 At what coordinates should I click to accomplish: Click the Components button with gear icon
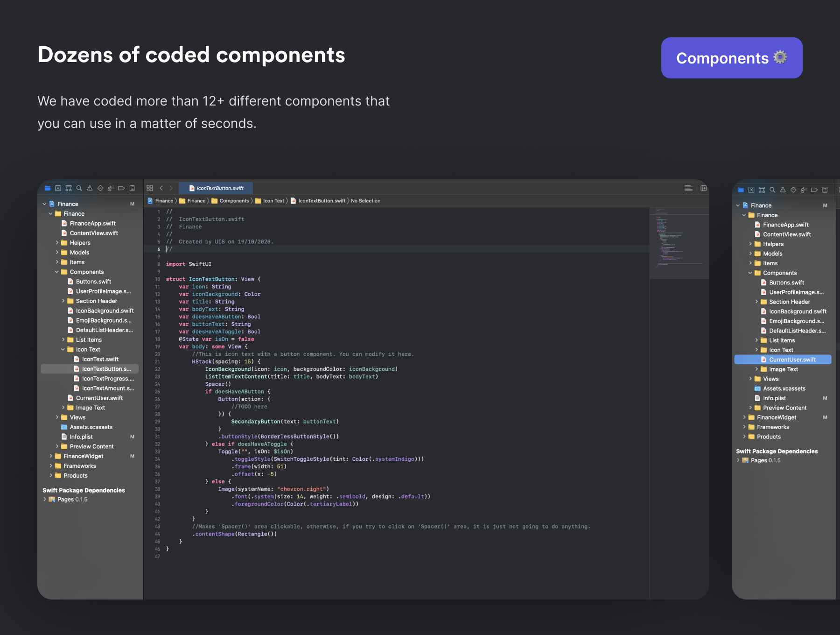731,58
